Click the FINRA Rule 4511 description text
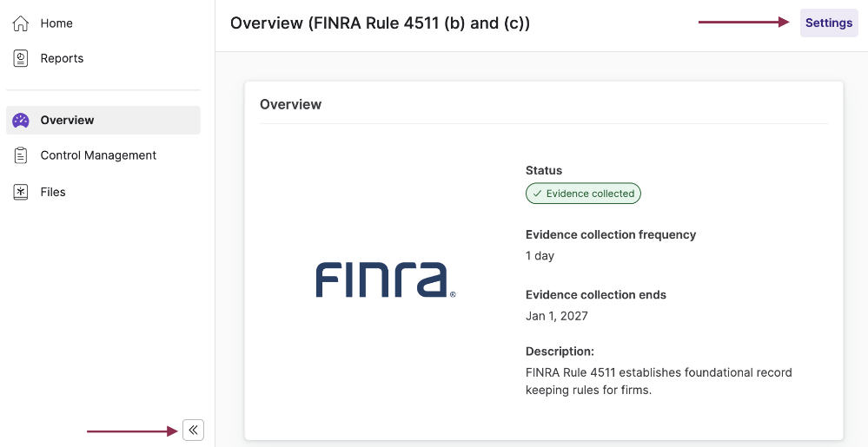The image size is (868, 447). [659, 381]
